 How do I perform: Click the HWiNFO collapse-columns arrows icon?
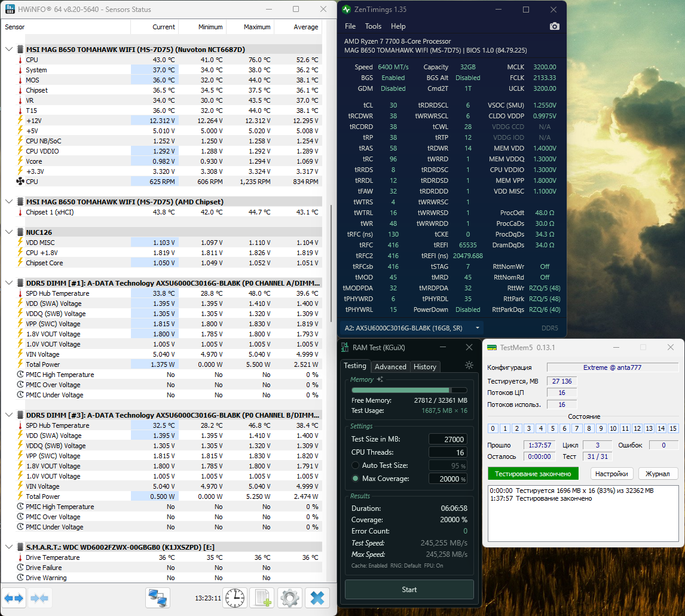40,598
